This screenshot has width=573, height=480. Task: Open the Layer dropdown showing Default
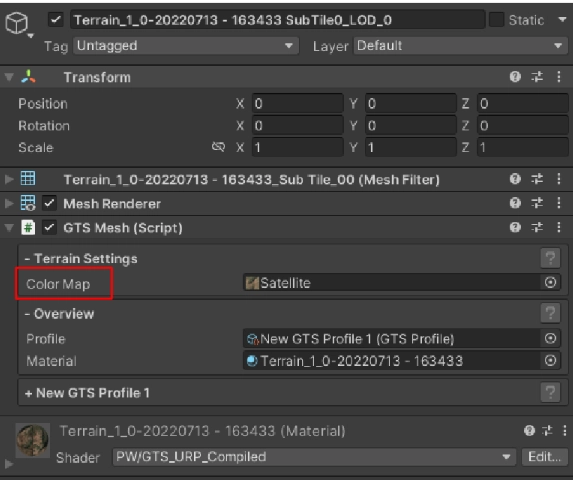461,46
